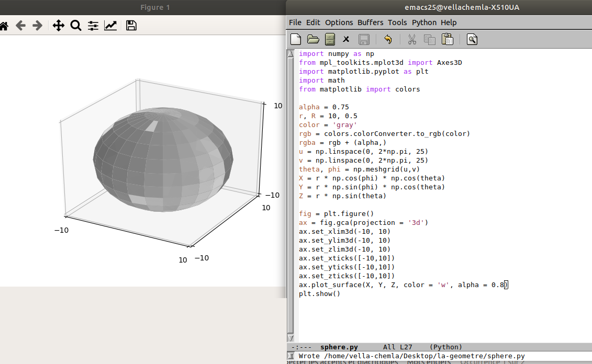The width and height of the screenshot is (592, 364).
Task: Activate the Zoom to rectangle magnifier
Action: 76,26
